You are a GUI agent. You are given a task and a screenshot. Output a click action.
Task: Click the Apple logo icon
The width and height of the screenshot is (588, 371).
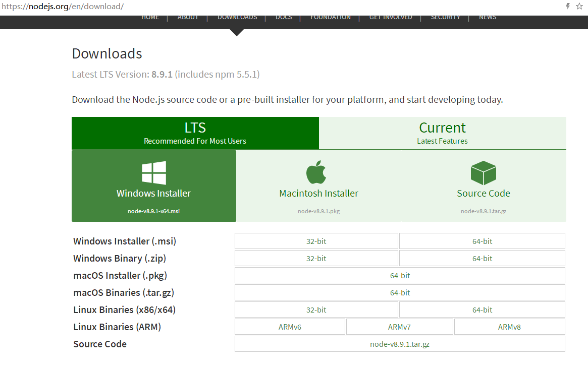316,172
